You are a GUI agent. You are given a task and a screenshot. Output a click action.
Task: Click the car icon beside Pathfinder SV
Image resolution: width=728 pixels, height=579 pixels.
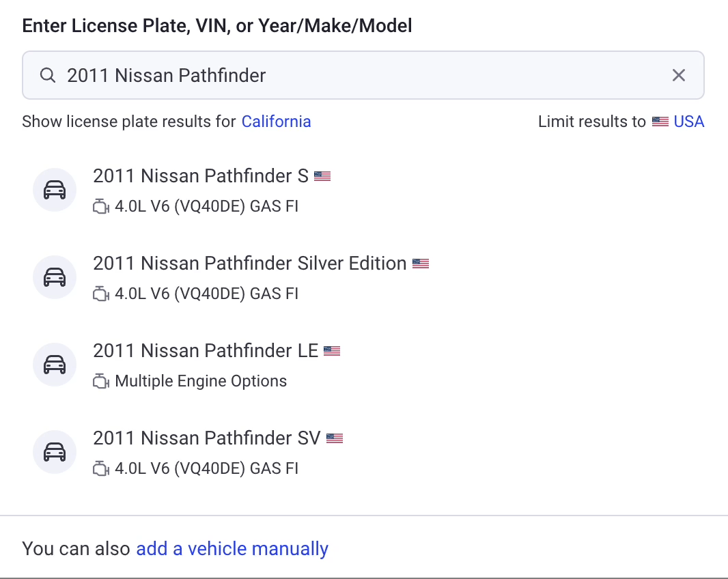click(x=55, y=452)
